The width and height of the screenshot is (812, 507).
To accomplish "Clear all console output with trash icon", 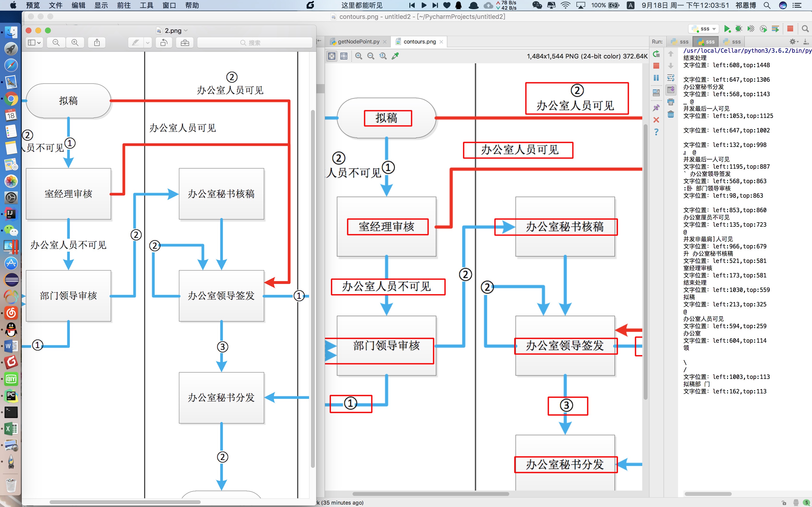I will click(x=670, y=114).
